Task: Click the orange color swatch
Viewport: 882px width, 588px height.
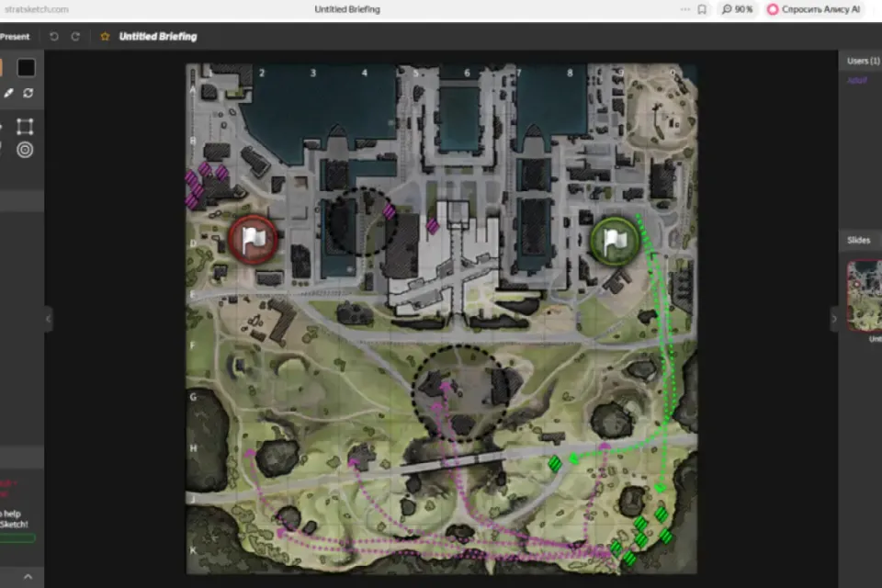Action: coord(1,67)
